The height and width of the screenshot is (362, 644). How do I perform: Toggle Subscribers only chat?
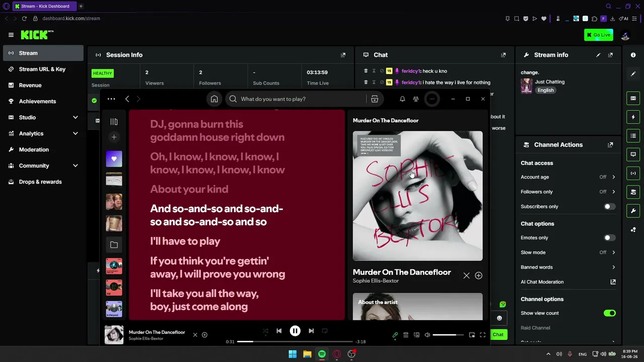609,207
